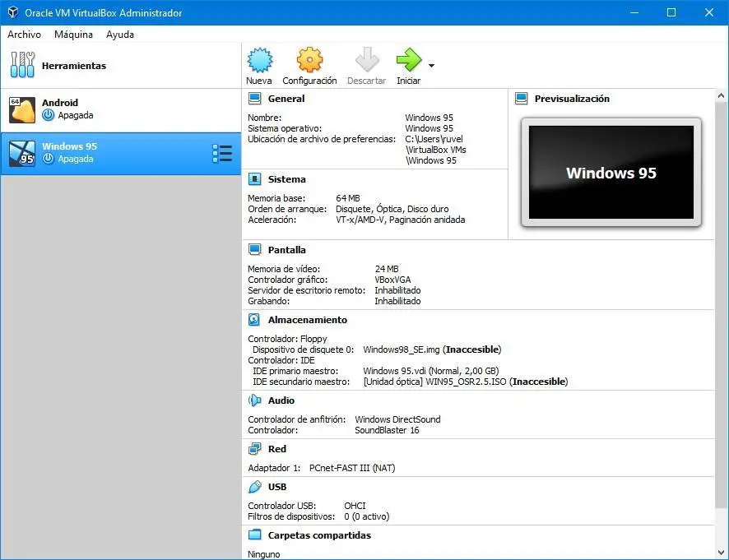The width and height of the screenshot is (729, 560).
Task: Click the Carpetas compartidas folder icon
Action: (254, 535)
